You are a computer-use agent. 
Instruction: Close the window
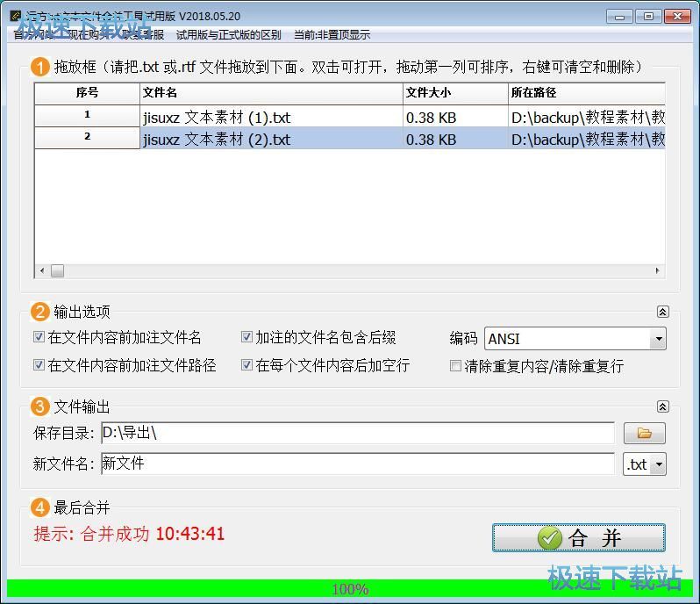(677, 17)
